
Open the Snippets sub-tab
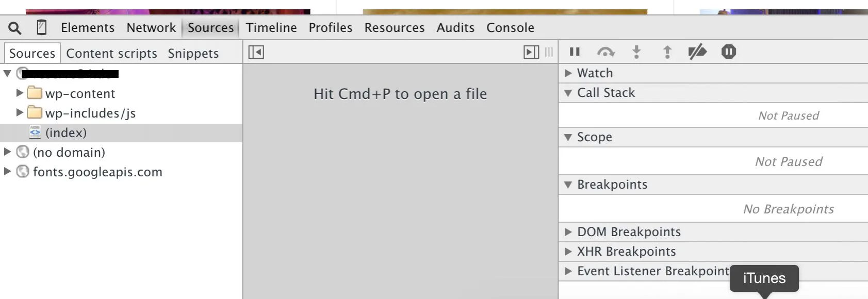[x=193, y=54]
